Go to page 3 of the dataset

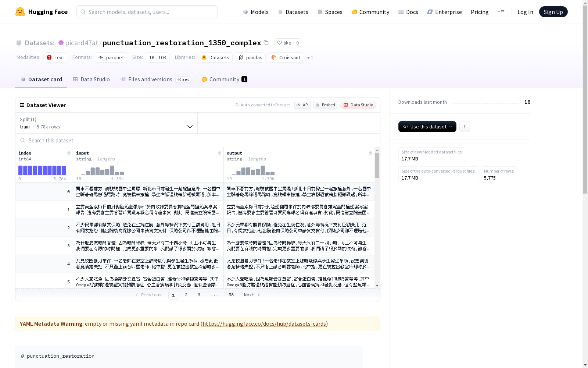coord(199,295)
